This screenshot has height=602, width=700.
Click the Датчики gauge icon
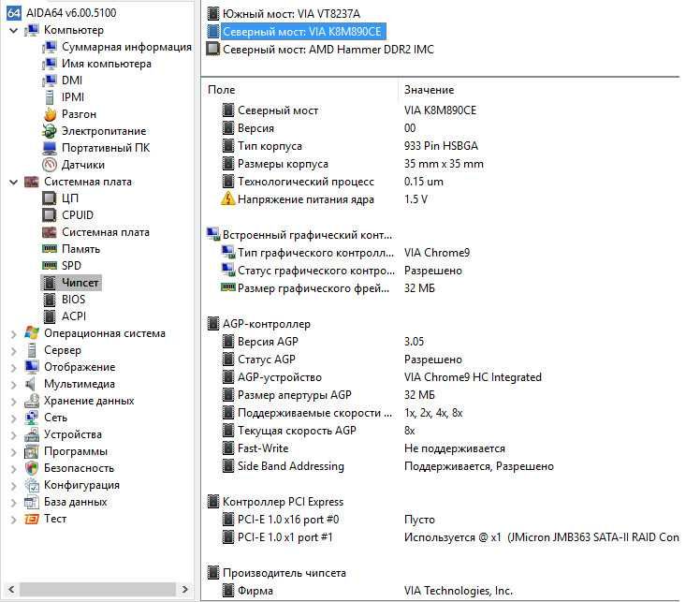pos(50,165)
